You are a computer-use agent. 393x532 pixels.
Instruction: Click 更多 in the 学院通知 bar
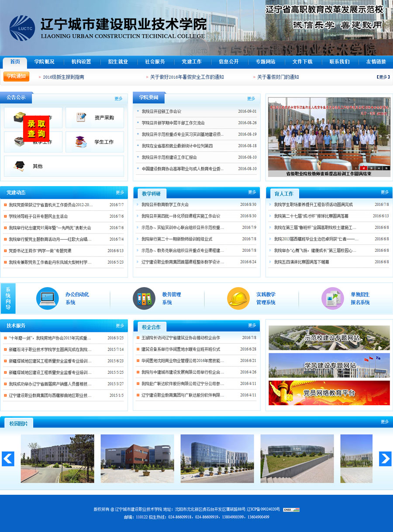pyautogui.click(x=383, y=77)
